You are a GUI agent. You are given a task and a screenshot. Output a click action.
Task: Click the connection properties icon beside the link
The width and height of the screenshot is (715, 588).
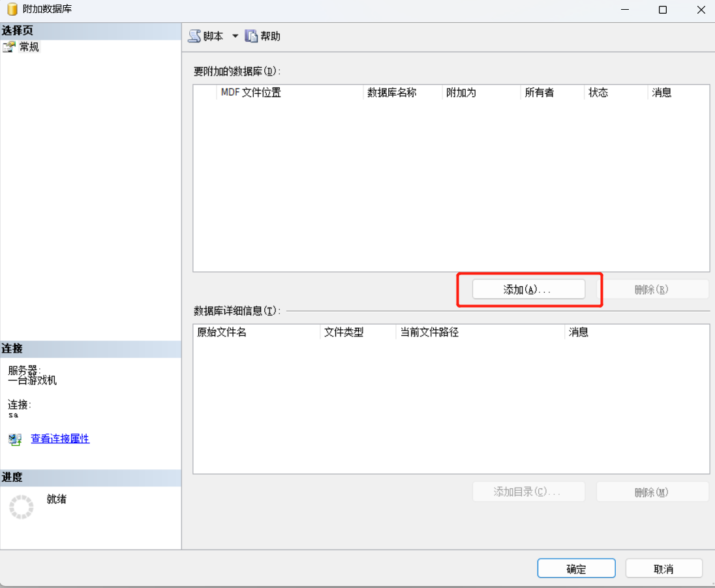(15, 439)
